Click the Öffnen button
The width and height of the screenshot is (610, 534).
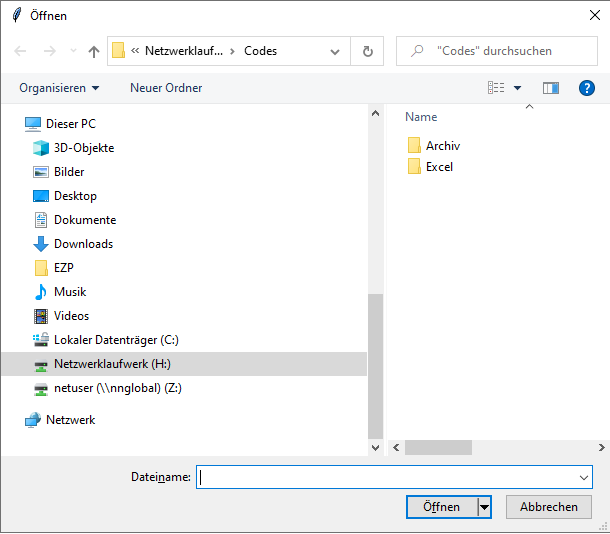(x=441, y=507)
